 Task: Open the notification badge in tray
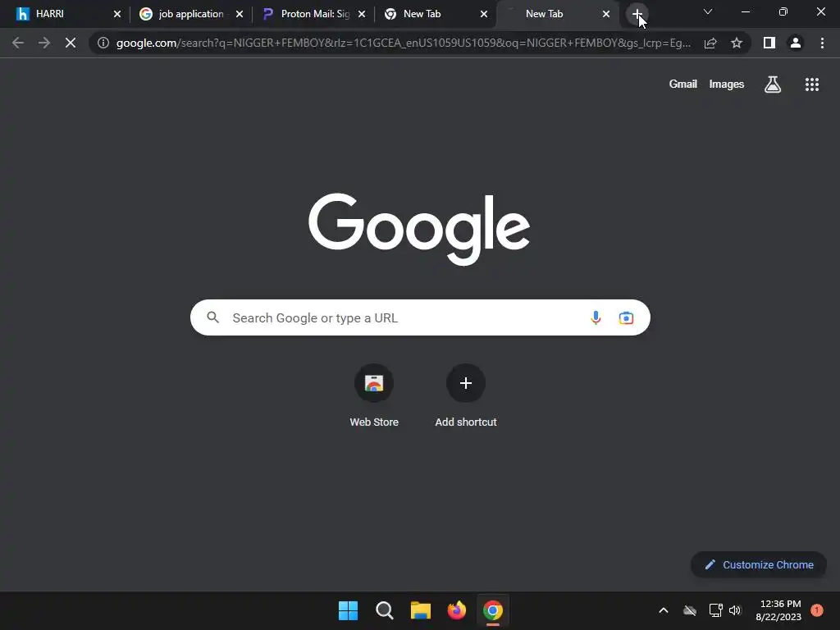click(816, 610)
